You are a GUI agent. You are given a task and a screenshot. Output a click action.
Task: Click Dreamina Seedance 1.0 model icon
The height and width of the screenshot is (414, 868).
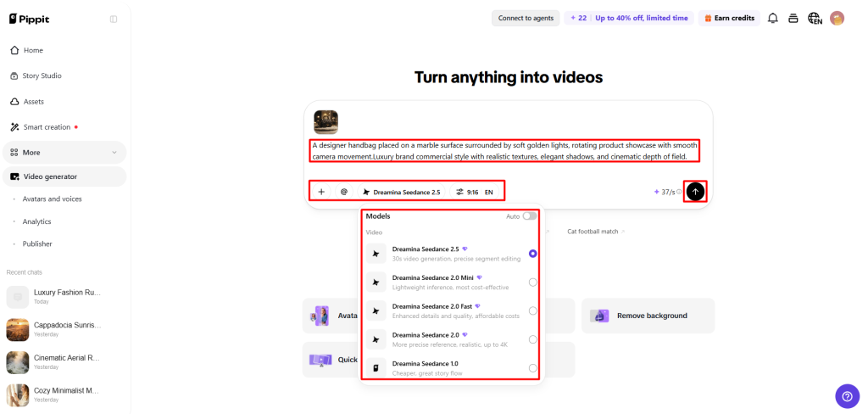click(x=376, y=368)
